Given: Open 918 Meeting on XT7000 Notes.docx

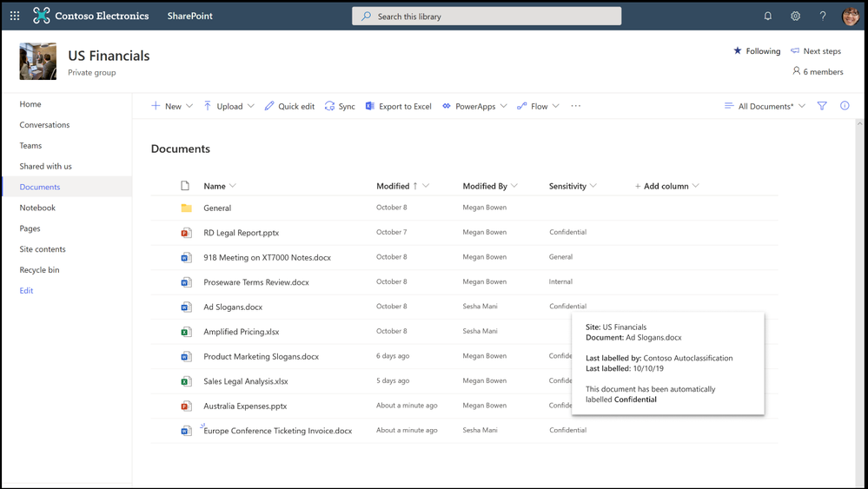Looking at the screenshot, I should 268,258.
